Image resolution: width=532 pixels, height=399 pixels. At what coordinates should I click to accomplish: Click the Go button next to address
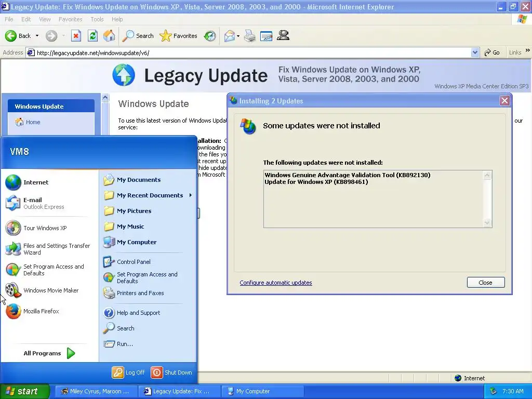492,52
